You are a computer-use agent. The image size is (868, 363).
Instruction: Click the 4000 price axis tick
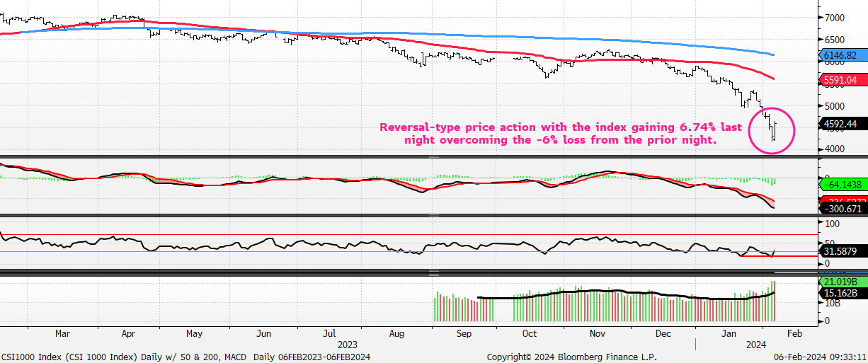point(834,149)
